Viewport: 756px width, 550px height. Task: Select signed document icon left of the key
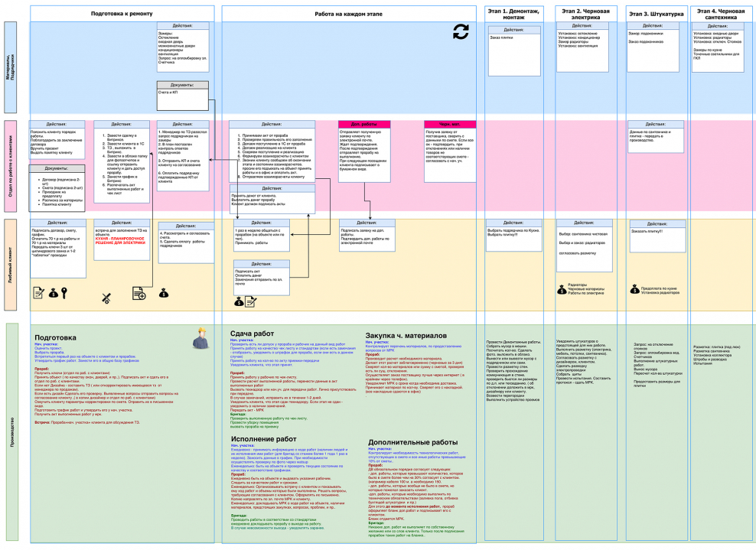coord(38,292)
